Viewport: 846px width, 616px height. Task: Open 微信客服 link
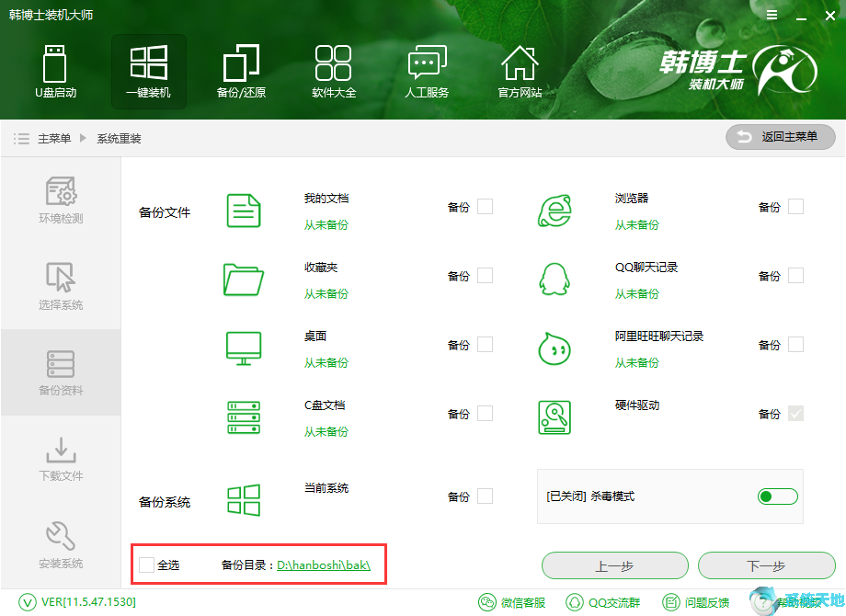pyautogui.click(x=512, y=602)
